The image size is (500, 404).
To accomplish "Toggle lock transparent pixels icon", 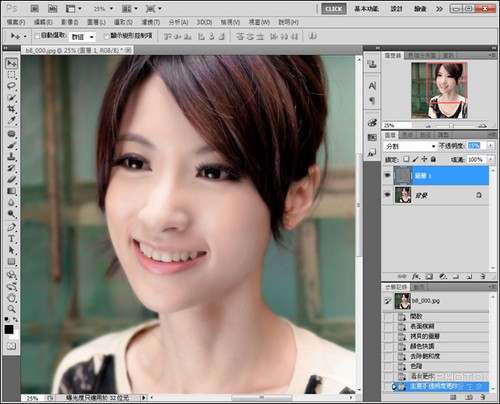I will click(x=406, y=159).
